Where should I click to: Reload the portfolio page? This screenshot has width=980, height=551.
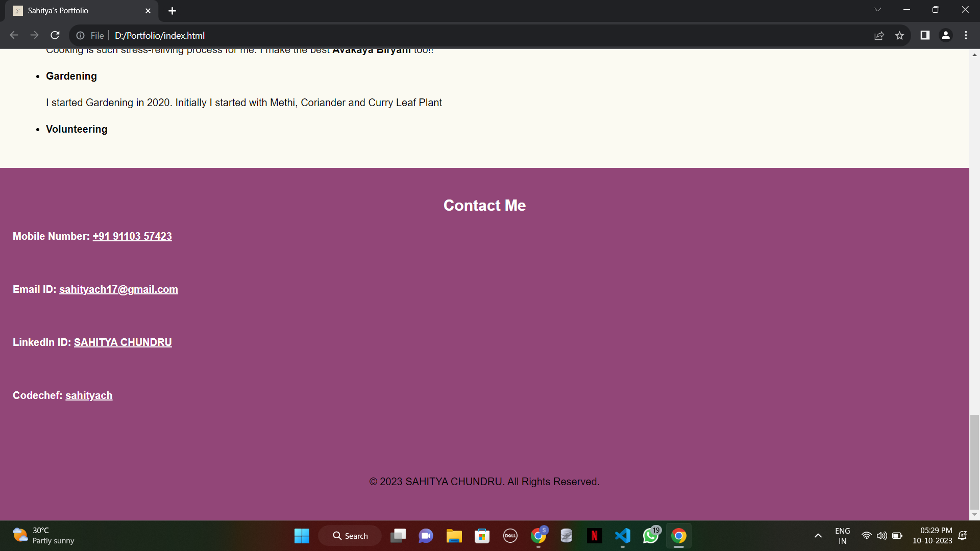[55, 35]
